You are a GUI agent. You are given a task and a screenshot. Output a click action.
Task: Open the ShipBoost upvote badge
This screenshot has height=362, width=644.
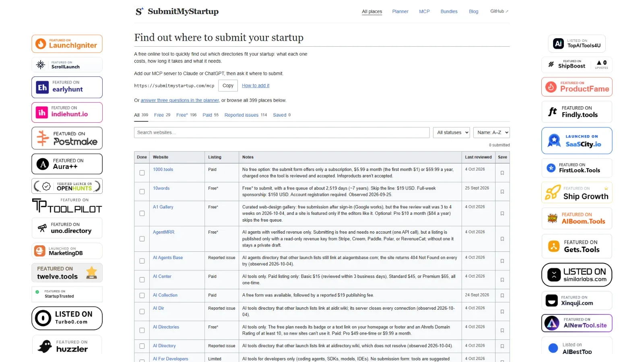(x=577, y=65)
